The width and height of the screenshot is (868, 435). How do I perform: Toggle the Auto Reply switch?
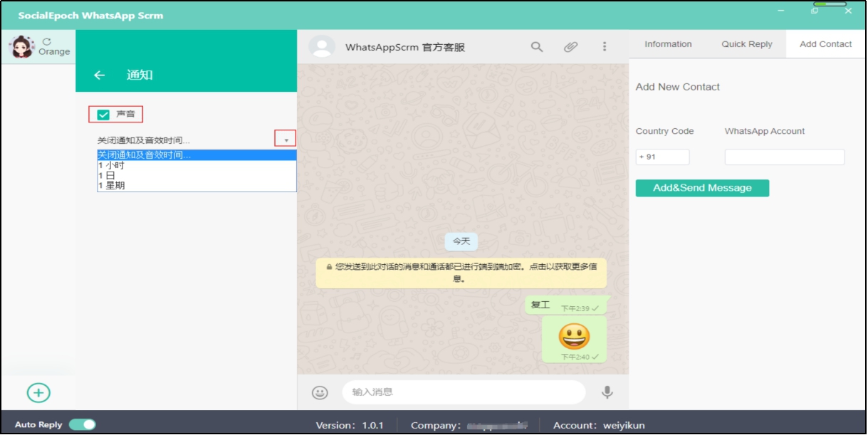click(x=83, y=425)
